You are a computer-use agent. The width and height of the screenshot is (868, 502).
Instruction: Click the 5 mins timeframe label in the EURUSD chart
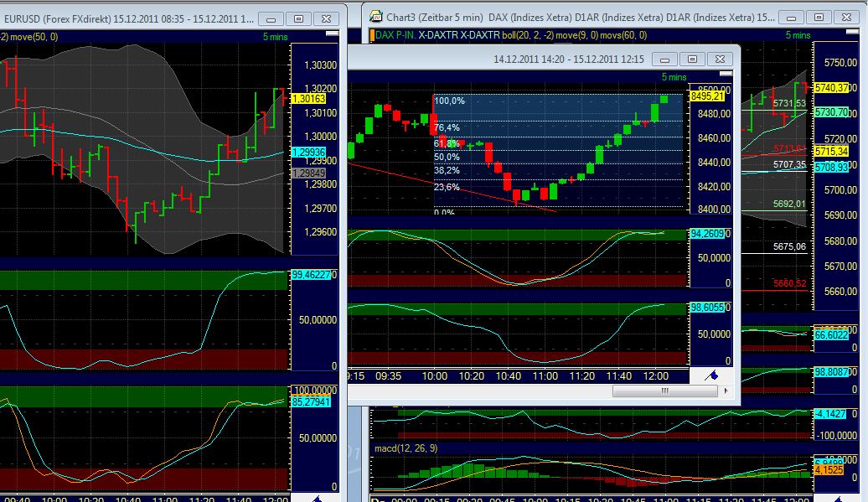coord(275,37)
